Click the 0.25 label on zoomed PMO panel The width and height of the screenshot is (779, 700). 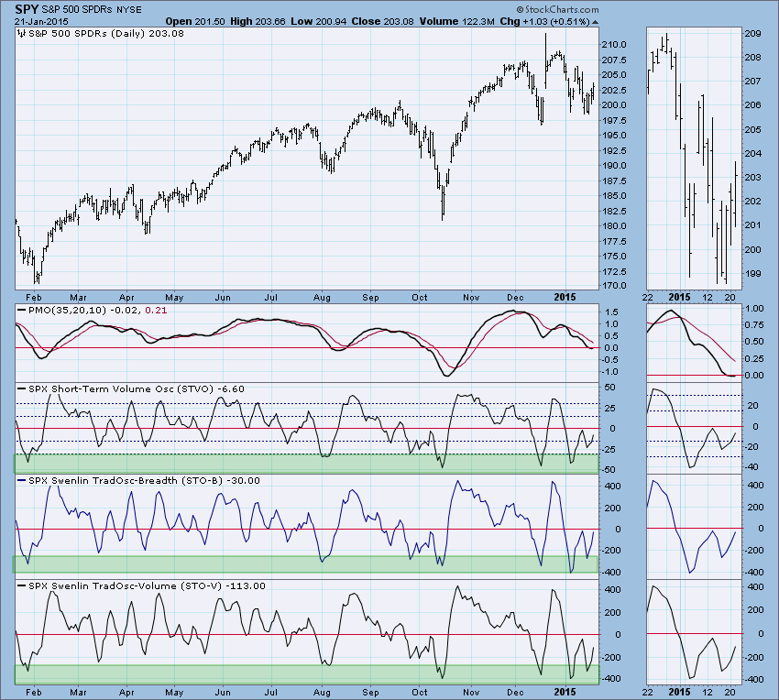754,358
